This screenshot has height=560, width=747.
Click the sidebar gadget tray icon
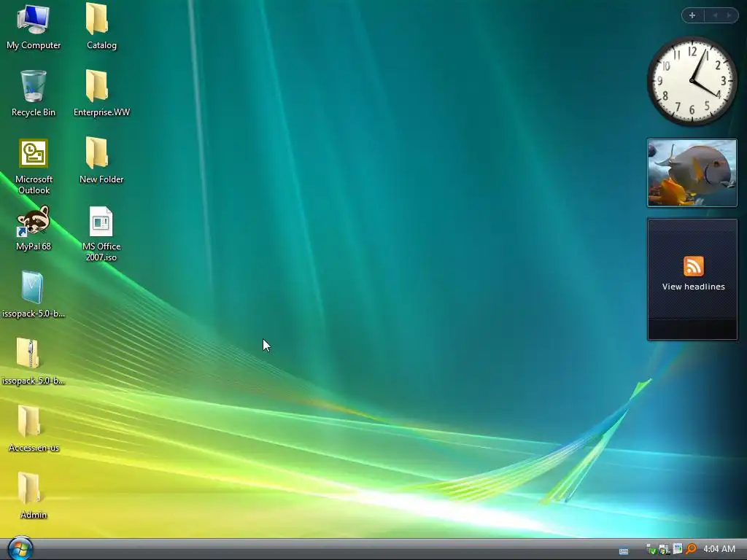click(678, 549)
